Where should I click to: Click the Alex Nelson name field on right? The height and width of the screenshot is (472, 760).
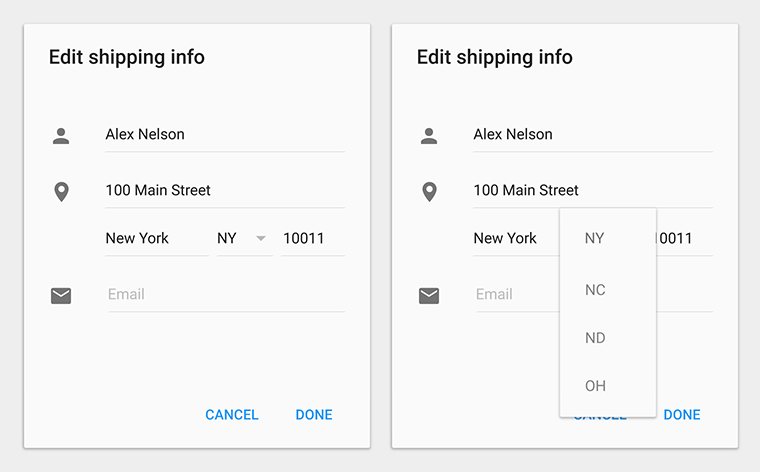pos(592,135)
